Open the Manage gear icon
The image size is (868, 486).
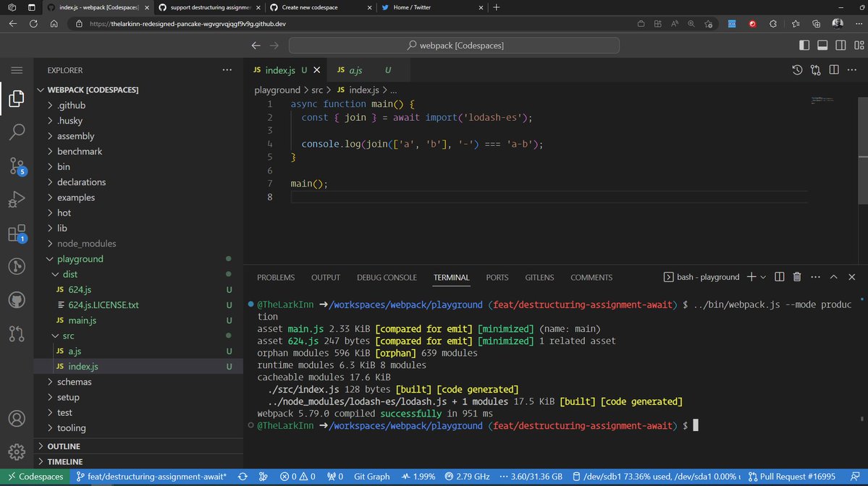coord(17,452)
